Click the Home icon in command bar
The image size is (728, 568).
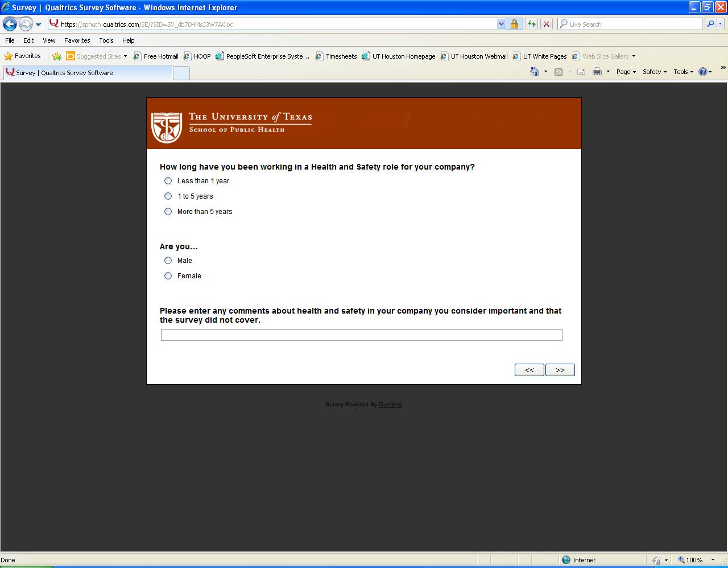(534, 72)
